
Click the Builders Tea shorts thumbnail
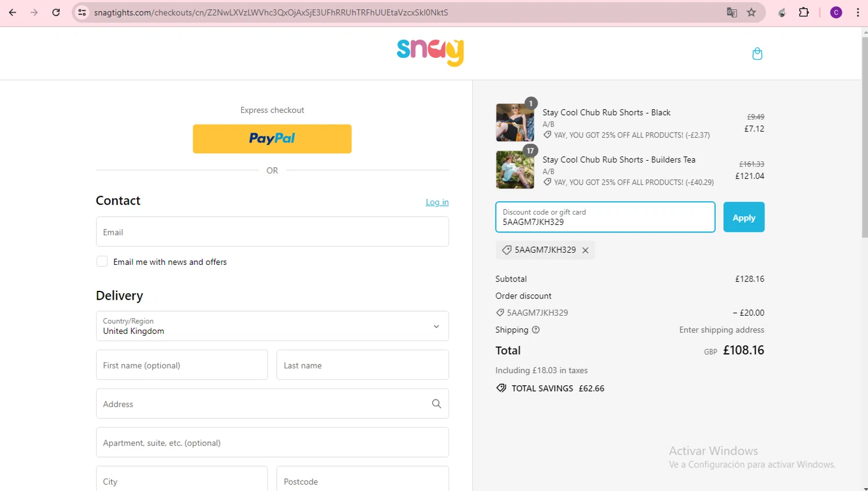515,170
